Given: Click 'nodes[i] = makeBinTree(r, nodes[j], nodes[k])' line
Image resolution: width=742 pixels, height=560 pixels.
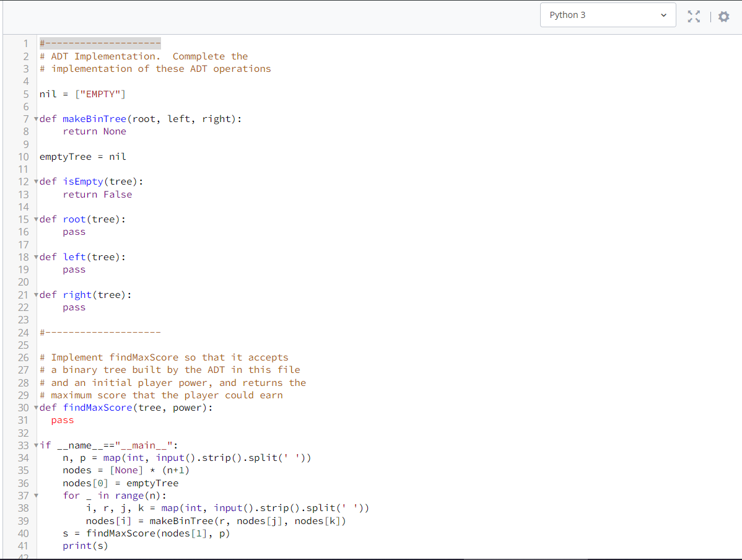Looking at the screenshot, I should click(216, 521).
